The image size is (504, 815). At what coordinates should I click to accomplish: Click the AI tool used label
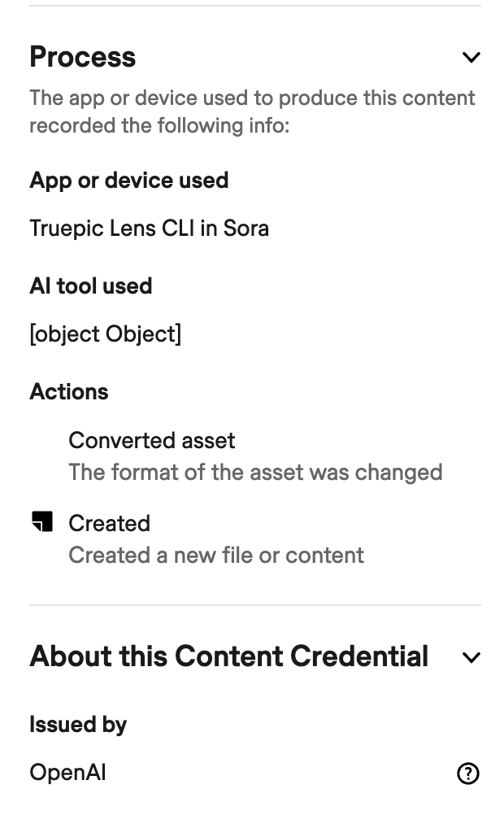tap(90, 286)
